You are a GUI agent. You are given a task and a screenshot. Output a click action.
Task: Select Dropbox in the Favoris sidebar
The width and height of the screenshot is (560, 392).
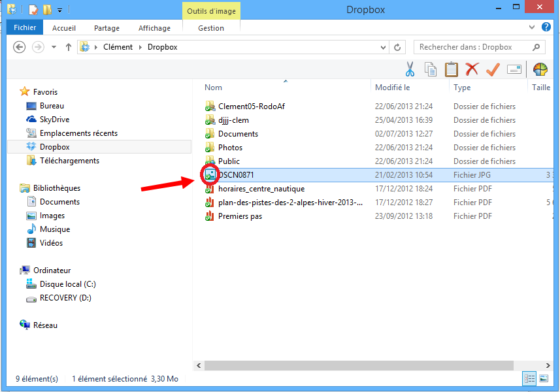pyautogui.click(x=99, y=147)
